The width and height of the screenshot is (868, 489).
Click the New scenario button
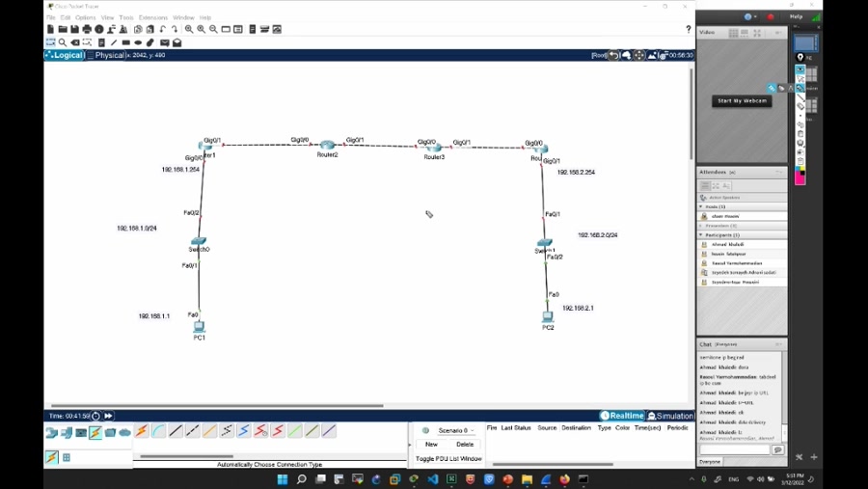click(431, 444)
